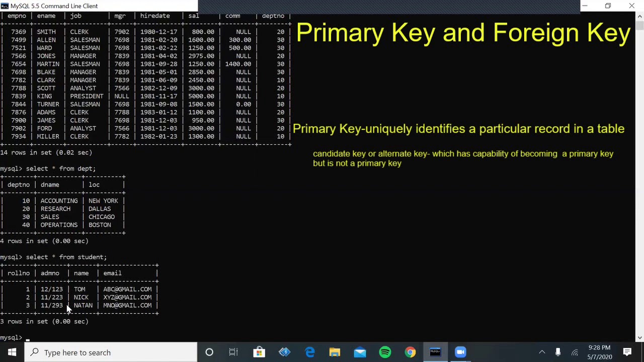Click the Type here to search box
644x362 pixels.
(x=111, y=352)
